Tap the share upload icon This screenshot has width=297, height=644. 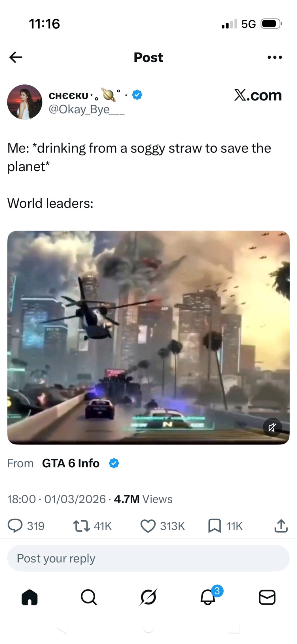tap(281, 526)
